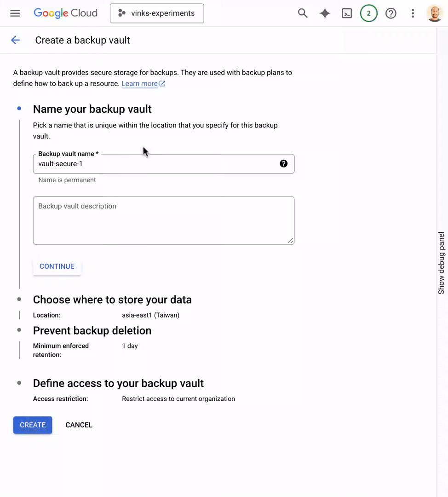Click the user account avatar
The height and width of the screenshot is (497, 448).
coord(434,13)
